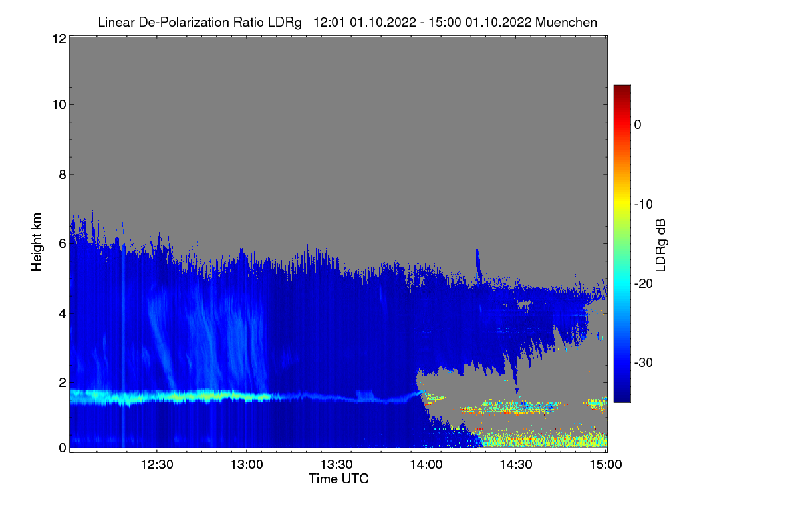Click the height axis value 4
The width and height of the screenshot is (798, 532).
[61, 313]
